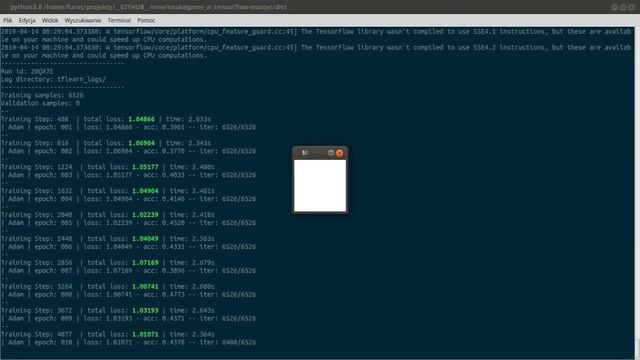Click the 'Training samples: 6526' line
Screen dimensions: 640x360
pyautogui.click(x=42, y=95)
